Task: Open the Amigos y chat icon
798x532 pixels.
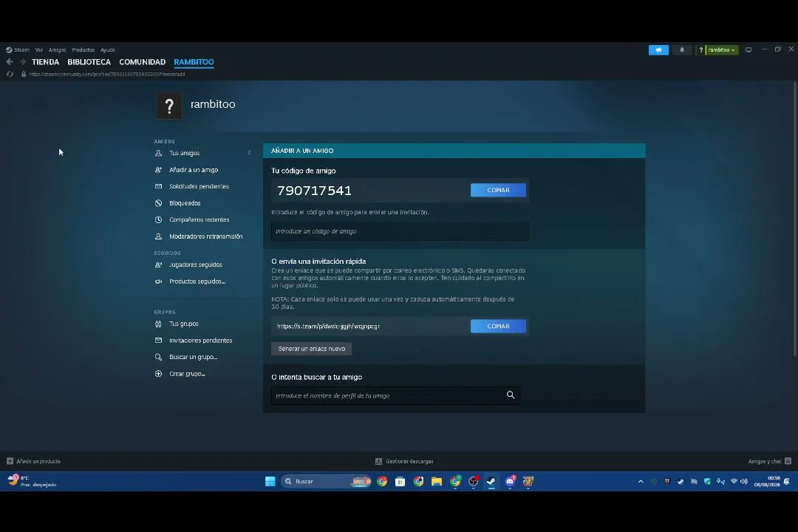Action: click(788, 461)
